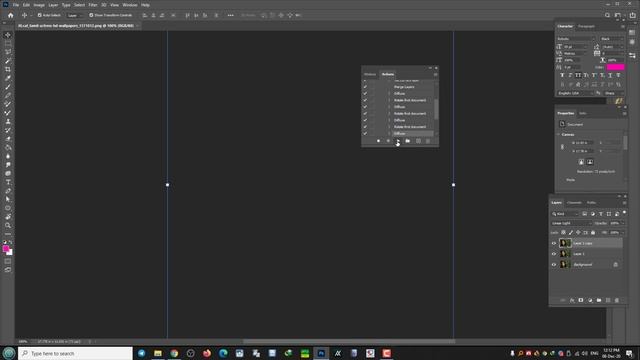This screenshot has width=640, height=360.
Task: Hide the Background layer
Action: coord(554,264)
